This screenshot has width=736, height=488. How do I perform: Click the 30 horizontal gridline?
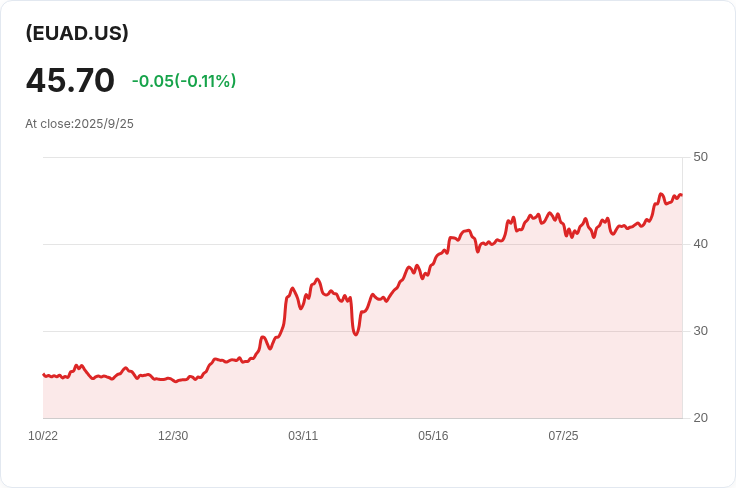click(363, 331)
